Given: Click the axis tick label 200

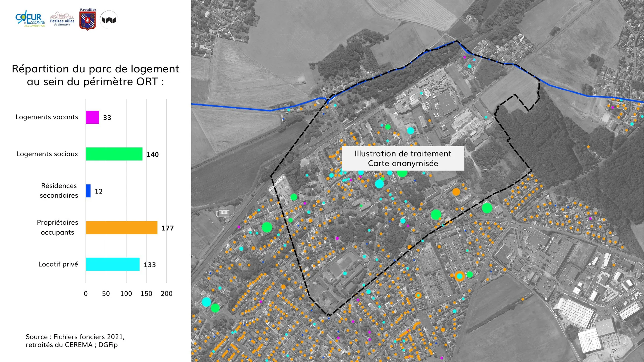Looking at the screenshot, I should click(x=167, y=294).
